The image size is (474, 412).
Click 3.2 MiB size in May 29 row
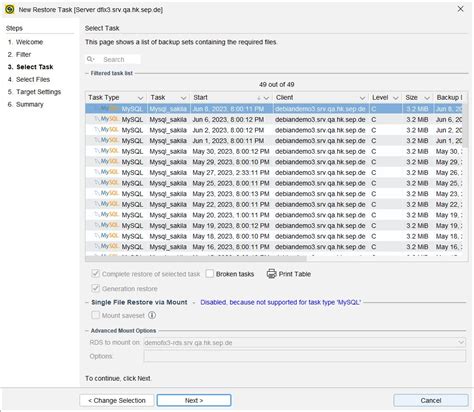(417, 162)
